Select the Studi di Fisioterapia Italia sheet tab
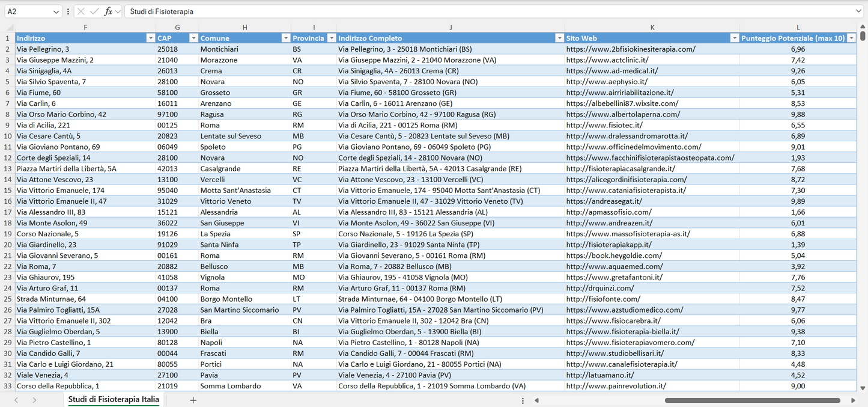Image resolution: width=868 pixels, height=407 pixels. [113, 400]
